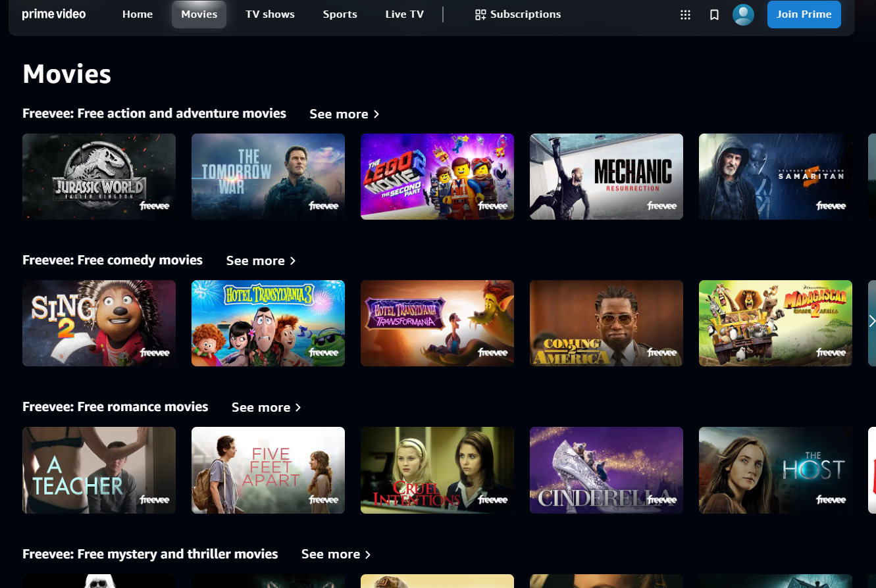Click the Movies heading link
The width and height of the screenshot is (876, 588).
point(66,74)
